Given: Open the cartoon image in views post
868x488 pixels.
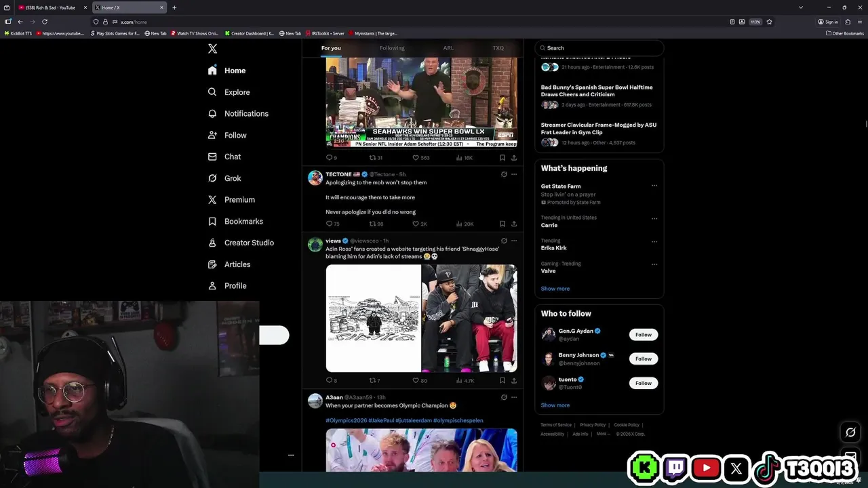Looking at the screenshot, I should pos(374,318).
